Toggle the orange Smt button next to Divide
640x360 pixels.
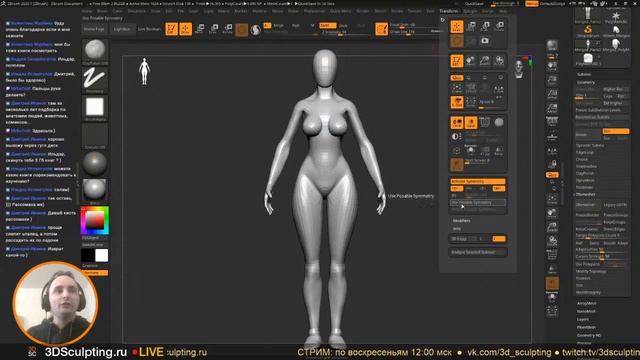pyautogui.click(x=616, y=131)
